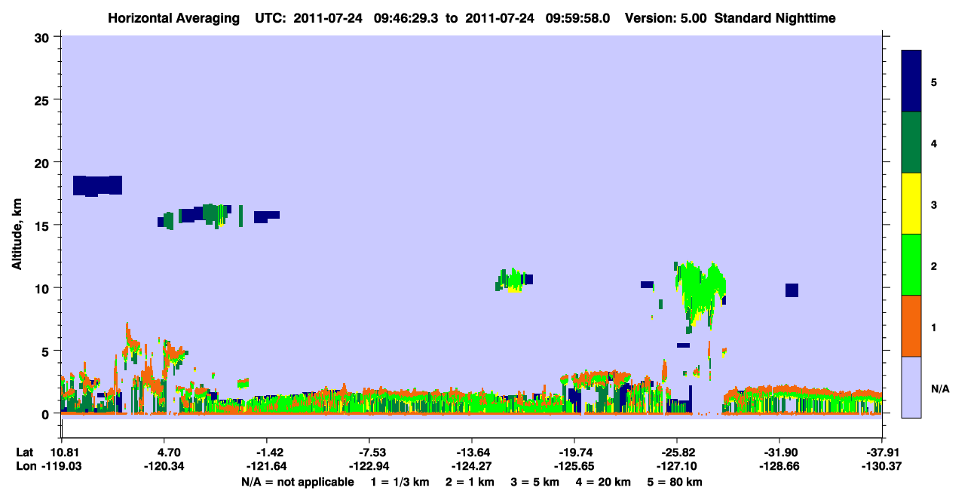Click the '3 = 5 km' legend entry
The height and width of the screenshot is (503, 980).
coord(535,482)
